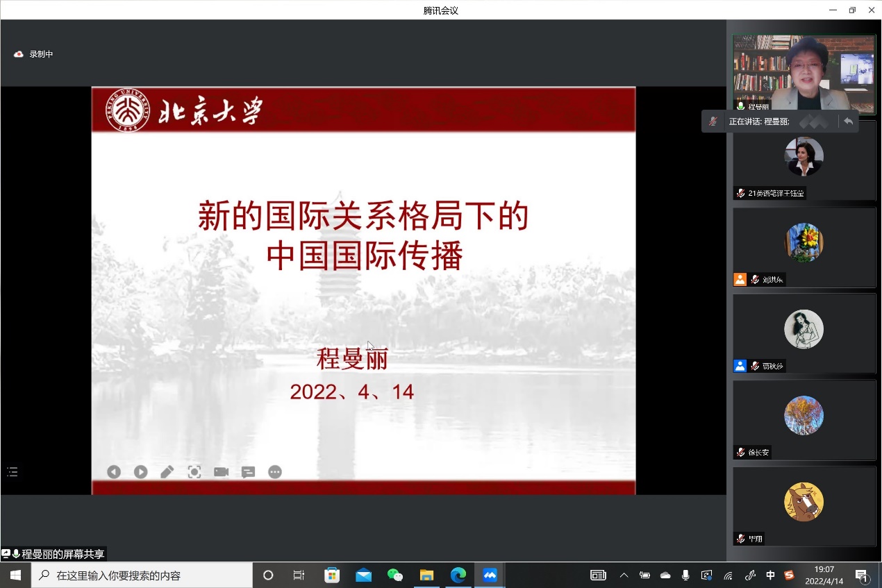Toggle the muted microphone in speaking bar
The height and width of the screenshot is (588, 882).
(713, 121)
